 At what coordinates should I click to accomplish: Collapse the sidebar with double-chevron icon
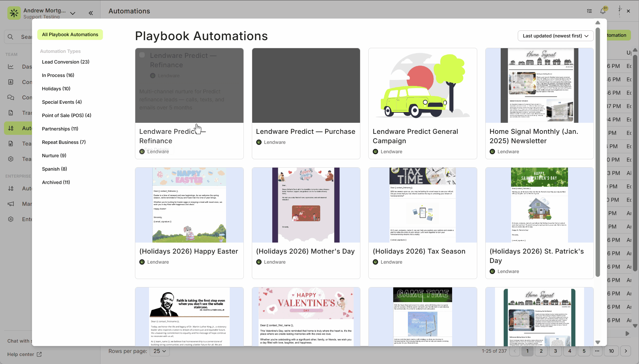(91, 13)
